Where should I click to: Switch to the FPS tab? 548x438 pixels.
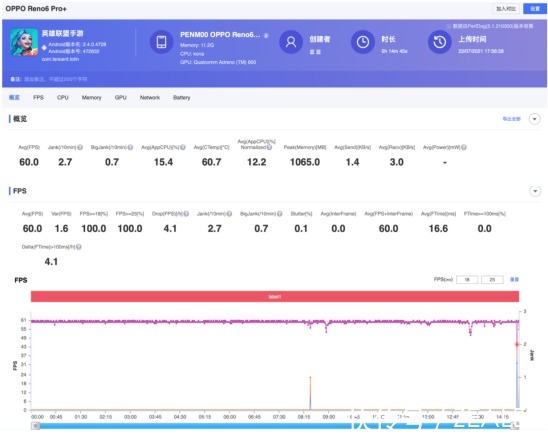(x=38, y=98)
